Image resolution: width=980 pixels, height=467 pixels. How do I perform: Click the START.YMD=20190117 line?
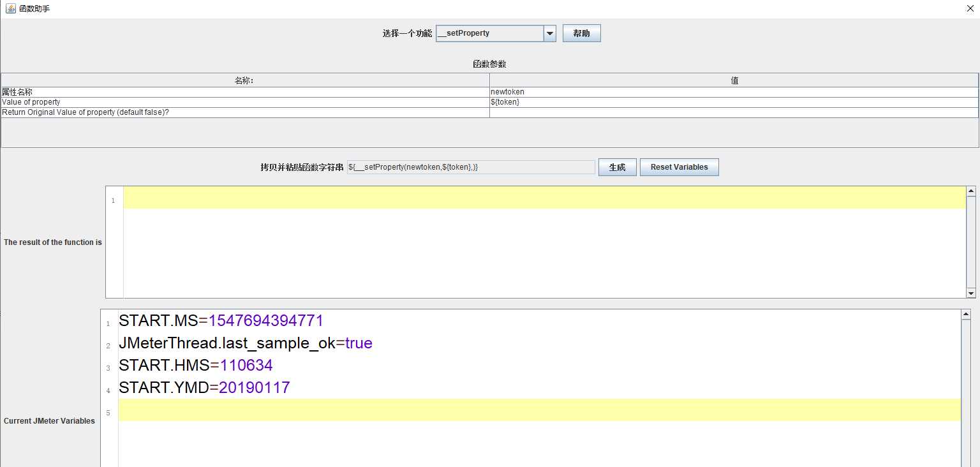[204, 388]
